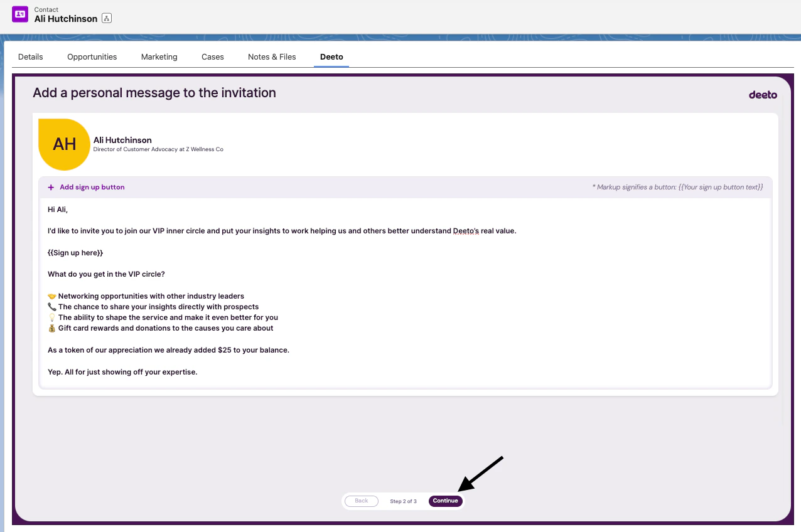
Task: Click inside the invitation message text area
Action: tap(405, 292)
